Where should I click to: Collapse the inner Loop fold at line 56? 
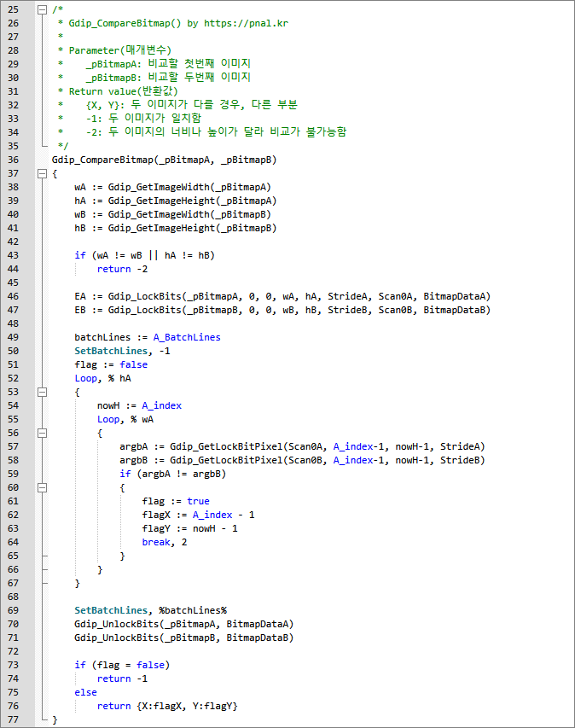(x=43, y=433)
